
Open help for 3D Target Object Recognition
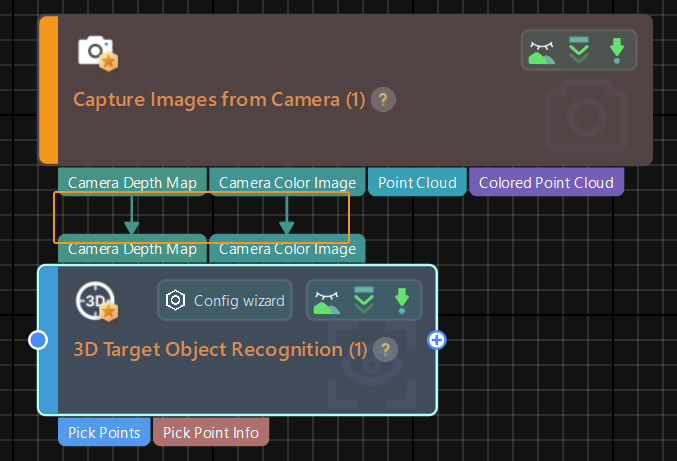point(386,350)
